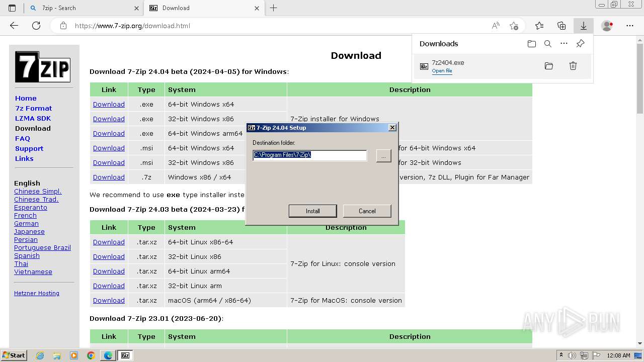Switch to Microsoft Edge on the taskbar
Screen dimensions: 644x362
coord(108,355)
